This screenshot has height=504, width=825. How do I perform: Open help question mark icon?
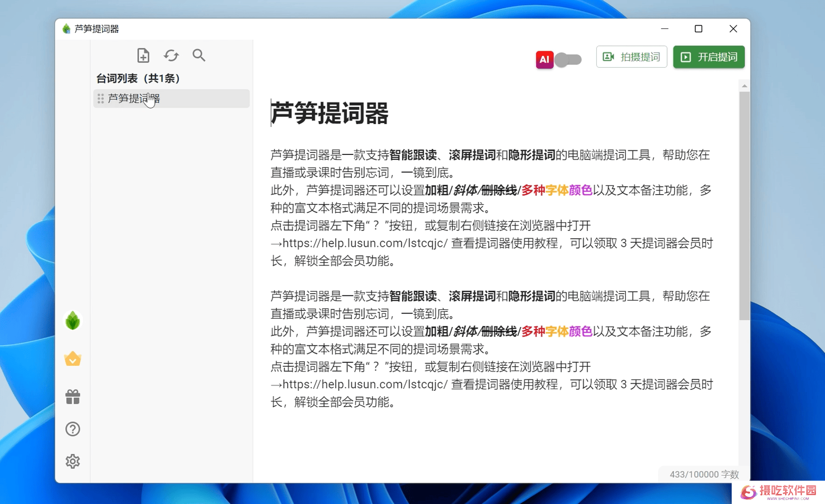[x=73, y=429]
